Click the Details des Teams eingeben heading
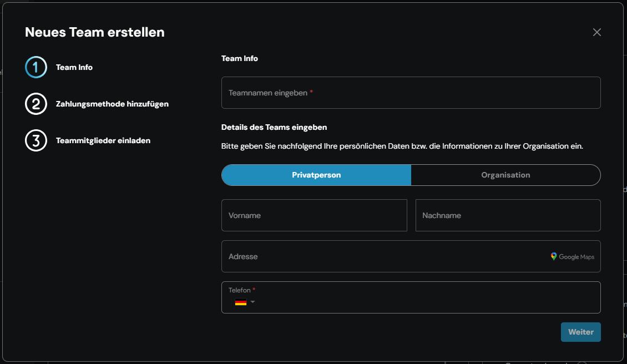 click(274, 127)
